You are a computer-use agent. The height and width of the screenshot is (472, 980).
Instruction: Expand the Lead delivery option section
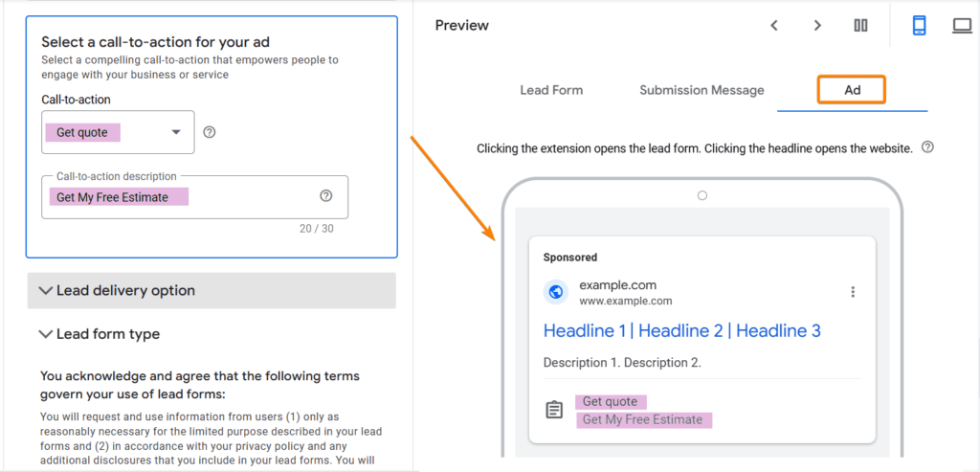click(x=212, y=291)
